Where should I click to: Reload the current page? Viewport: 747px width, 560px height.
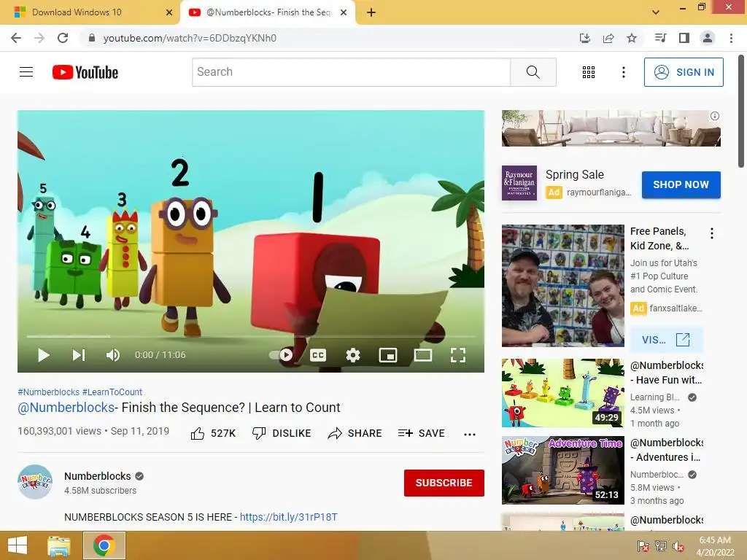coord(63,38)
